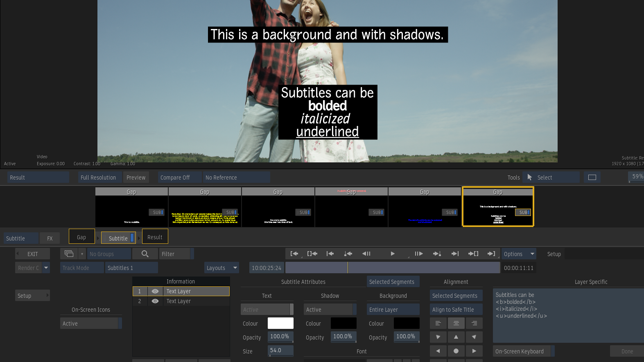Click the Done button

627,351
